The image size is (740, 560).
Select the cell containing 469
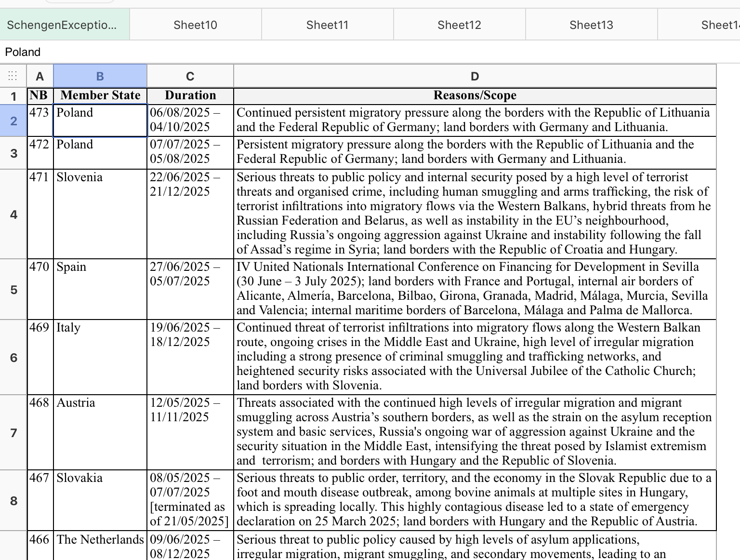click(40, 357)
